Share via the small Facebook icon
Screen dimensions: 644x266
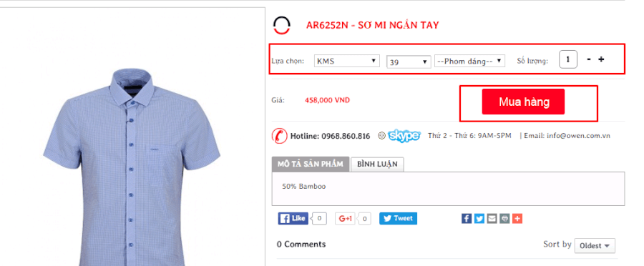pyautogui.click(x=466, y=218)
